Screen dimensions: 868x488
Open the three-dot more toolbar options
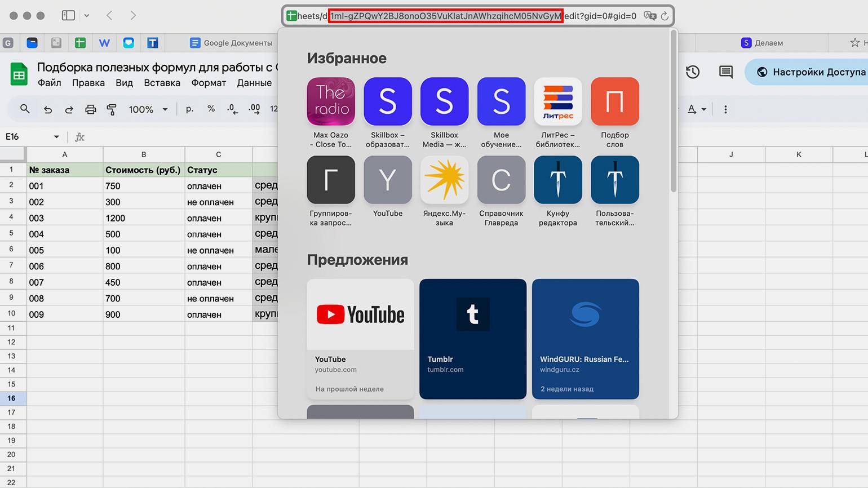click(725, 109)
